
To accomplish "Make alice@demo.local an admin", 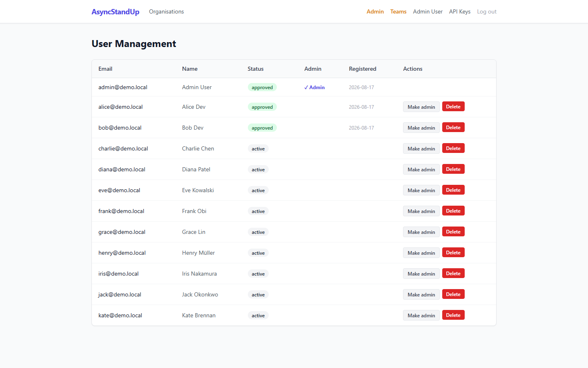I will coord(421,107).
